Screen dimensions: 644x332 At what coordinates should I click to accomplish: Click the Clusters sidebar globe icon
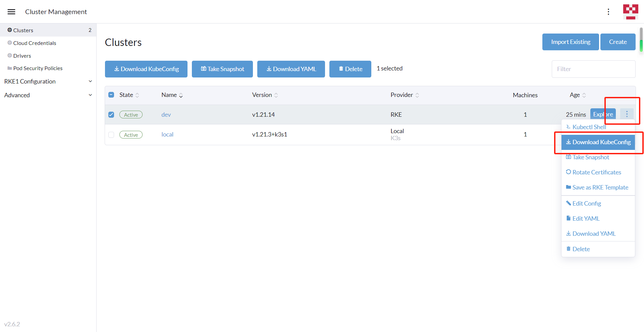[10, 30]
